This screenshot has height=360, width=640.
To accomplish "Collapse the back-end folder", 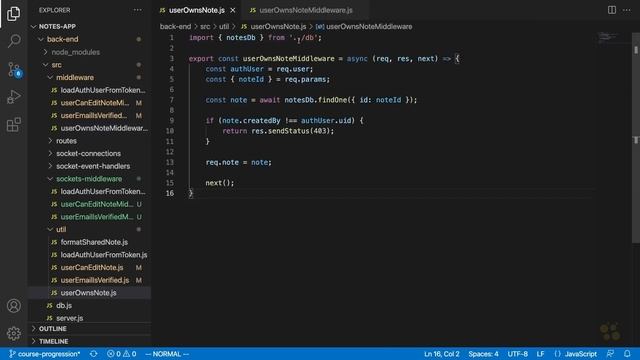I will pos(41,39).
